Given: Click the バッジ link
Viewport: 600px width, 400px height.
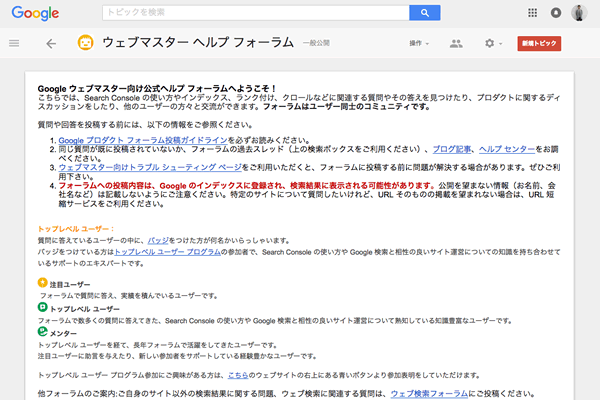Looking at the screenshot, I should coord(157,240).
